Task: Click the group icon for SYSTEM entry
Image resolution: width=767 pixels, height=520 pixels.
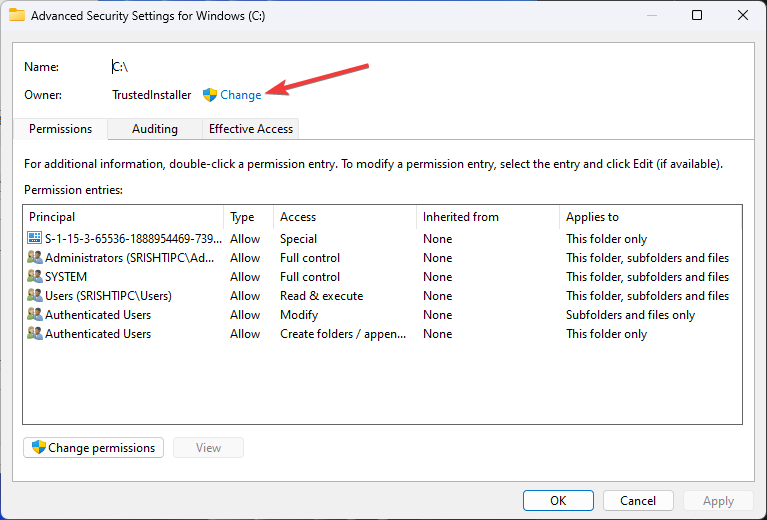Action: (34, 276)
